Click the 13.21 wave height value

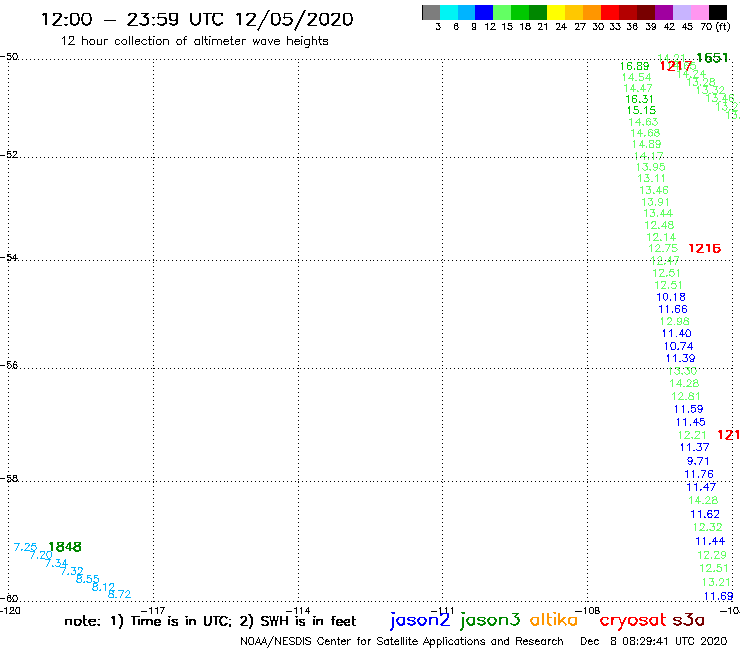716,582
